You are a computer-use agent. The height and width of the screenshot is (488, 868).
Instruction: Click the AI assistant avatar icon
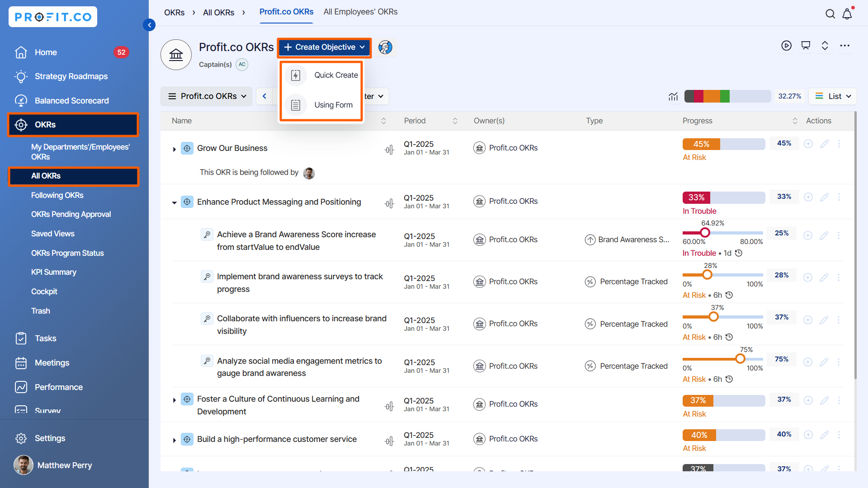coord(385,47)
